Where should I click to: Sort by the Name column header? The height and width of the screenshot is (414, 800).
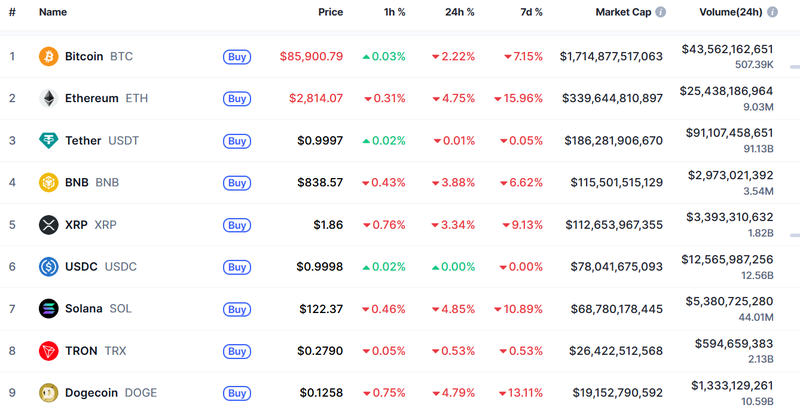53,13
